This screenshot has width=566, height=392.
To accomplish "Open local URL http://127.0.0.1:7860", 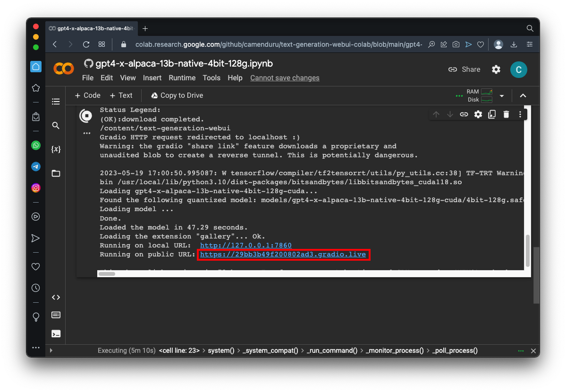I will click(x=246, y=245).
